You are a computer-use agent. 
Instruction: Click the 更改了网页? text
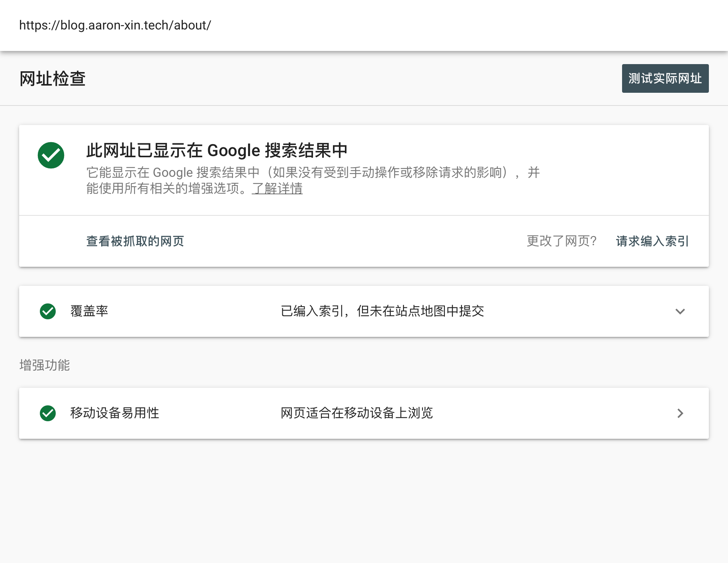562,241
